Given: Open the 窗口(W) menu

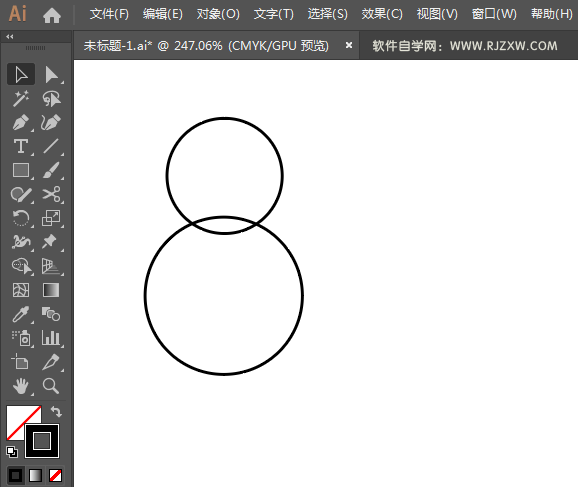Looking at the screenshot, I should pyautogui.click(x=494, y=14).
